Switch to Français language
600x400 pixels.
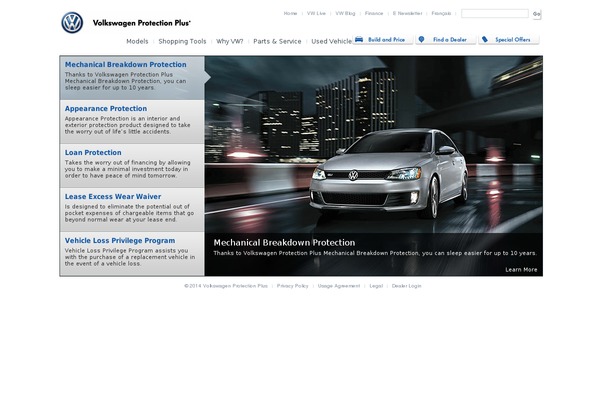[441, 13]
